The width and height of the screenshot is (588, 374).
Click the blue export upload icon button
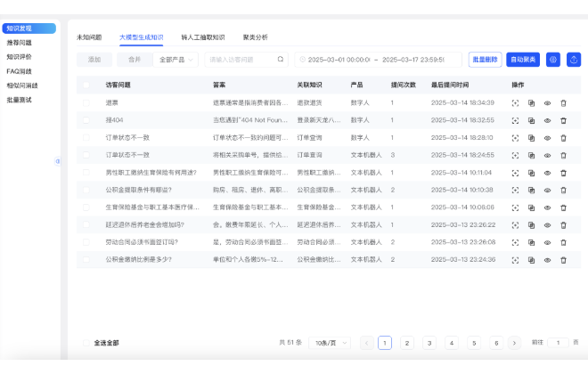(574, 60)
